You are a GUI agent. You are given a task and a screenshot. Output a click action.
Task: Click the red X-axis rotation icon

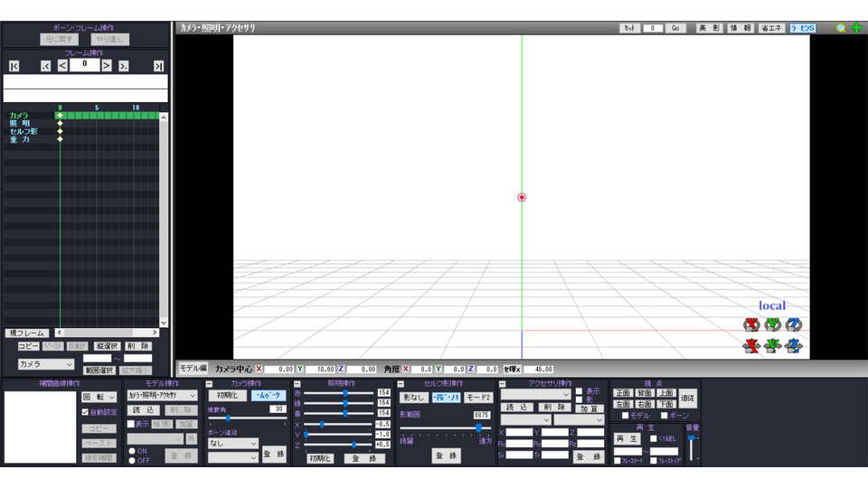click(750, 324)
